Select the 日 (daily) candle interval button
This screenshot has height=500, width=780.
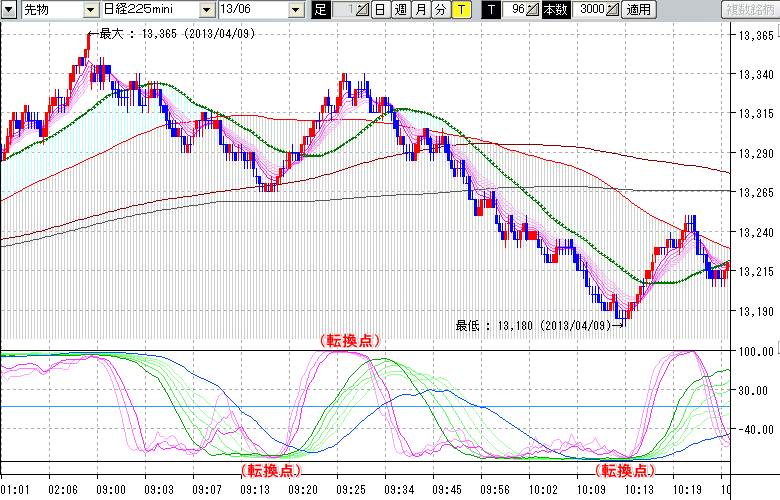pos(380,10)
